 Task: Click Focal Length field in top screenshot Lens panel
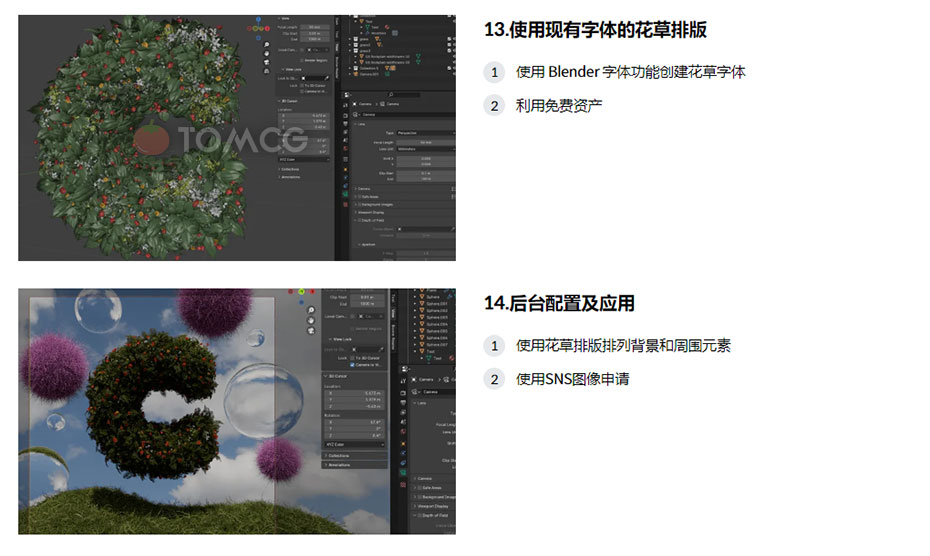[426, 142]
